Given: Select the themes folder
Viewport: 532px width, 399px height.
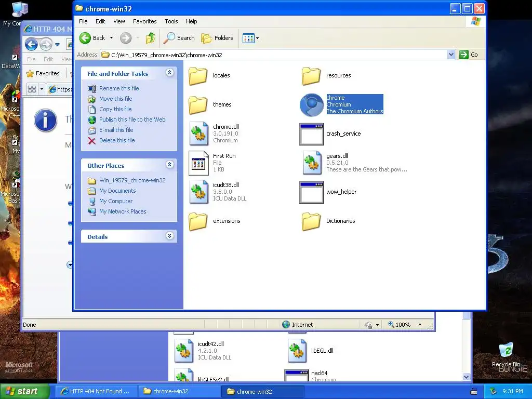Looking at the screenshot, I should click(198, 104).
